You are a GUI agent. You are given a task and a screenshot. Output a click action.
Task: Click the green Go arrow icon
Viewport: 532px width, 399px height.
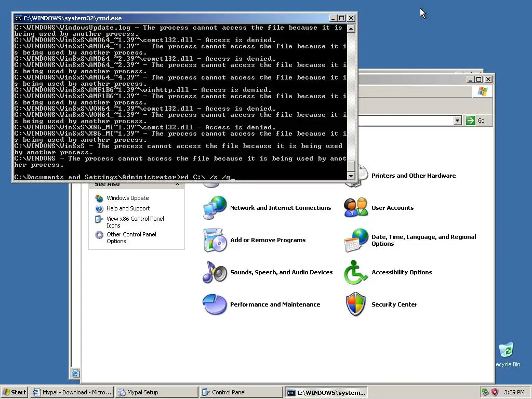tap(471, 121)
